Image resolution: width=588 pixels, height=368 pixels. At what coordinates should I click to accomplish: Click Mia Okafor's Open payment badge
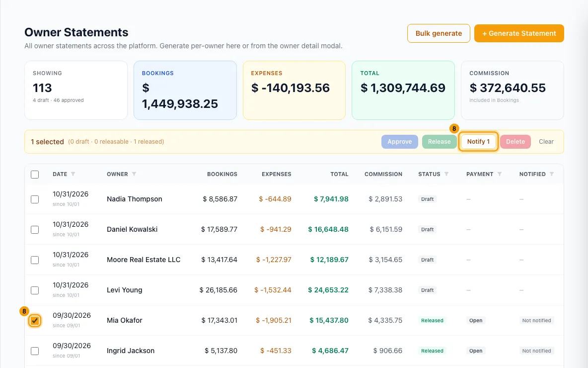(x=476, y=321)
